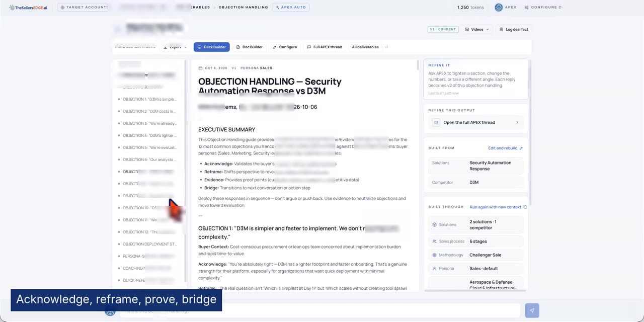
Task: Click the chat bubble icon in Refine This Output
Action: pos(436,122)
